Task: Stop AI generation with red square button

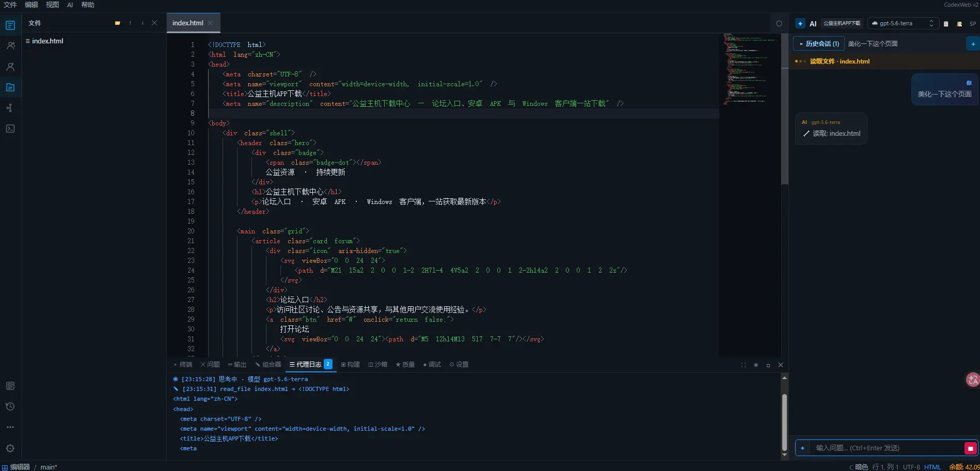Action: tap(970, 448)
